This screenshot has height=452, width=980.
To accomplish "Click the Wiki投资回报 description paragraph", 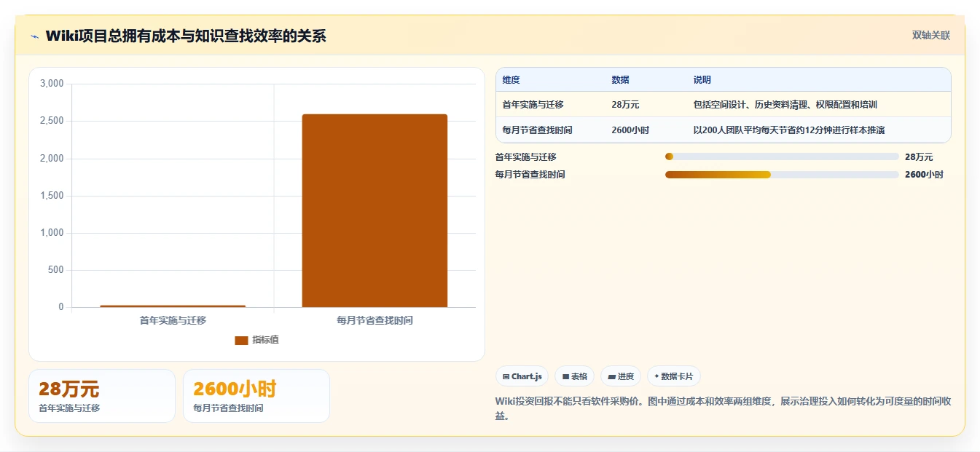I will tap(723, 408).
